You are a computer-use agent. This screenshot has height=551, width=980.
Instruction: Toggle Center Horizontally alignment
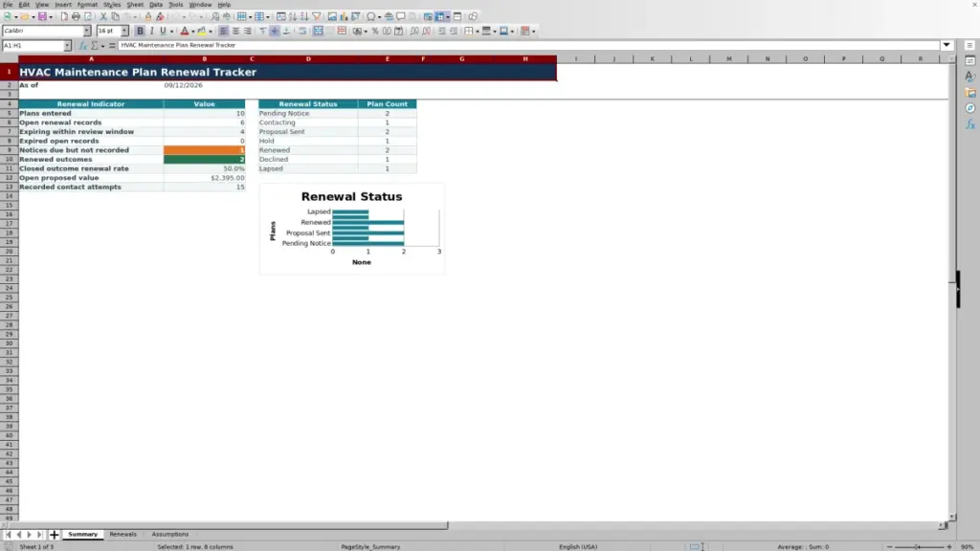[235, 32]
